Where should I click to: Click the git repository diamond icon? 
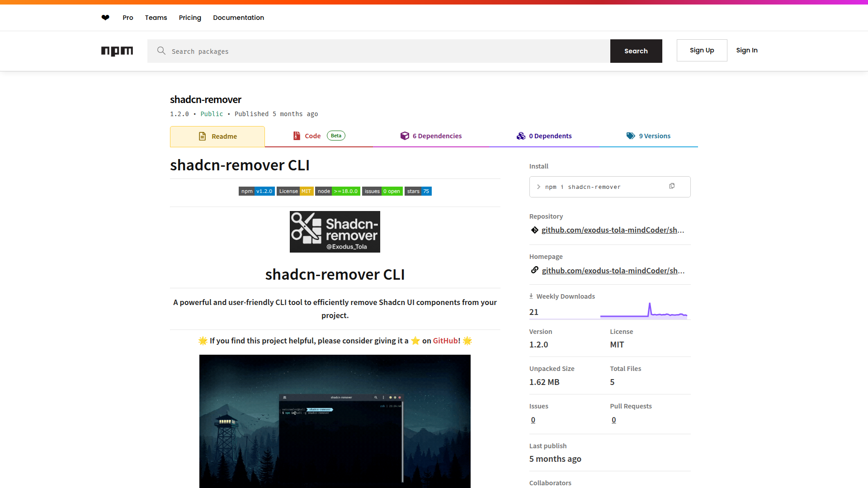point(534,230)
